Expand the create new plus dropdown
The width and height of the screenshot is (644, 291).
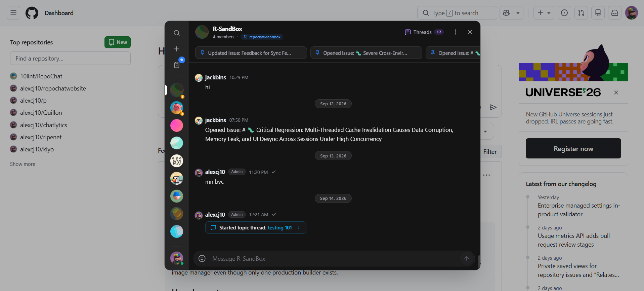click(x=544, y=13)
